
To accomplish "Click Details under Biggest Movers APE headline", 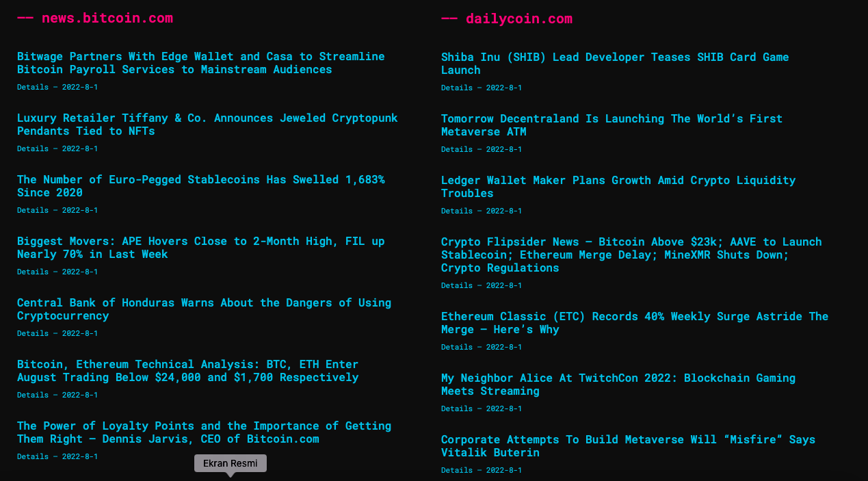I will [33, 272].
